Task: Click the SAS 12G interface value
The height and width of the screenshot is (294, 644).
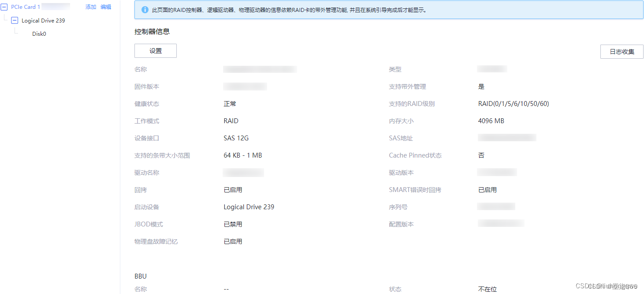Action: 236,138
